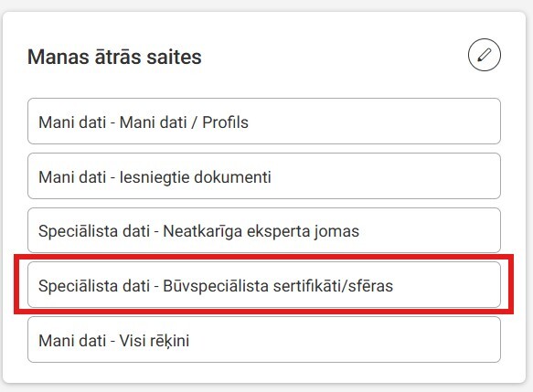Click the Profils link in first row
Image resolution: width=533 pixels, height=392 pixels.
pyautogui.click(x=225, y=122)
